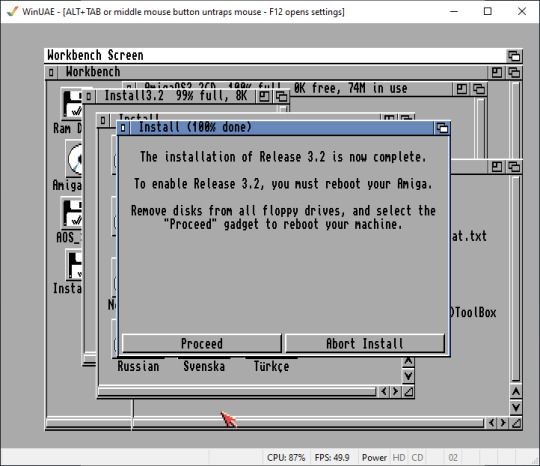The height and width of the screenshot is (466, 540).
Task: Select the file ending in at.txt
Action: [469, 237]
